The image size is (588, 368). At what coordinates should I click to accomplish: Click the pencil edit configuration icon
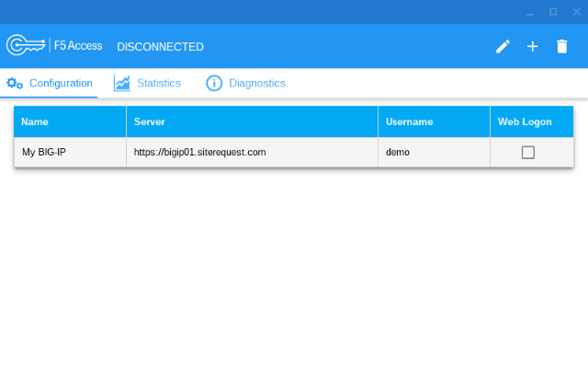tap(503, 47)
